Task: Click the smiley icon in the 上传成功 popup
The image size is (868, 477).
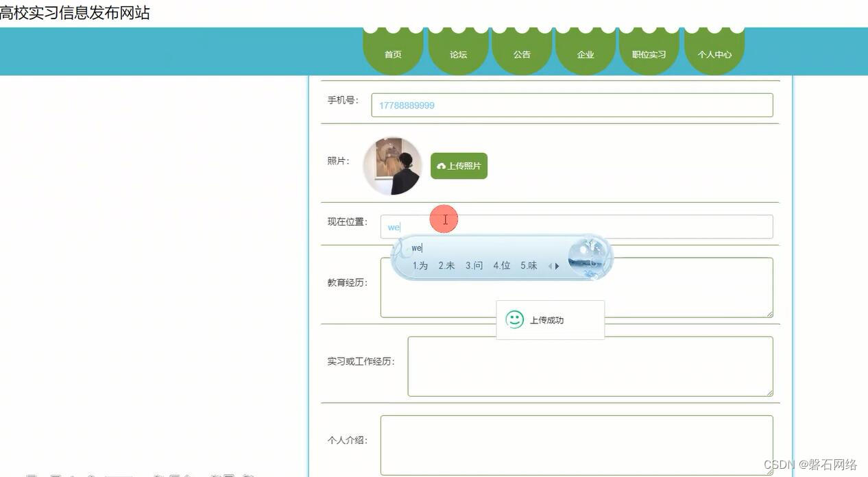Action: [514, 319]
